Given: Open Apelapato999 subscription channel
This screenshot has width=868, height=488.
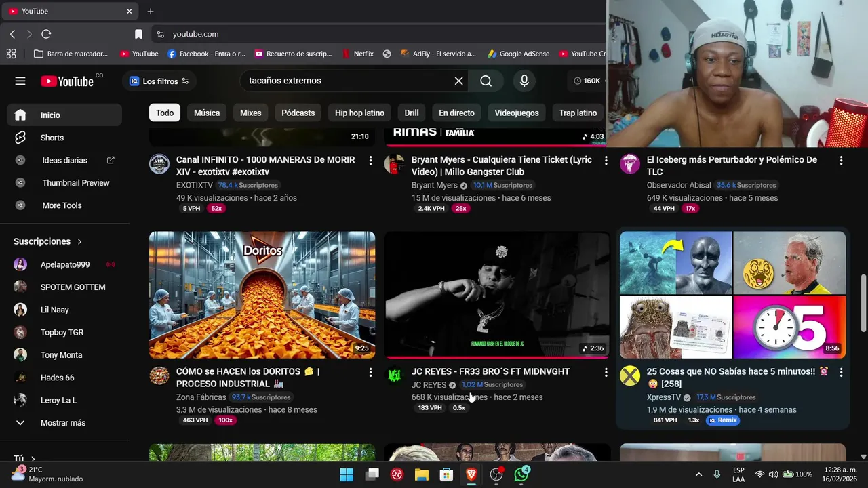Looking at the screenshot, I should [64, 264].
